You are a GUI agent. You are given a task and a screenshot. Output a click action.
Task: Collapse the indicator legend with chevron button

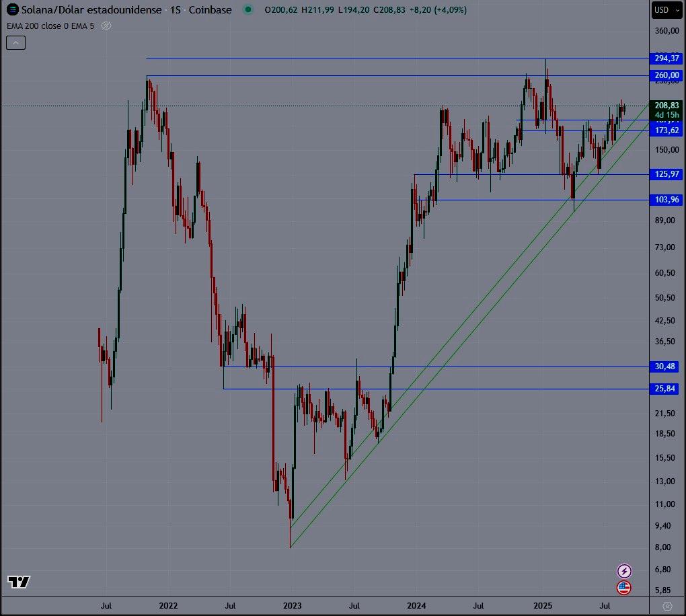(x=15, y=42)
